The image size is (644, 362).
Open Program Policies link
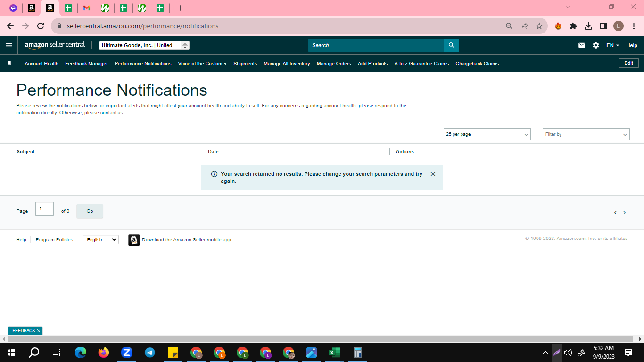[x=54, y=240]
